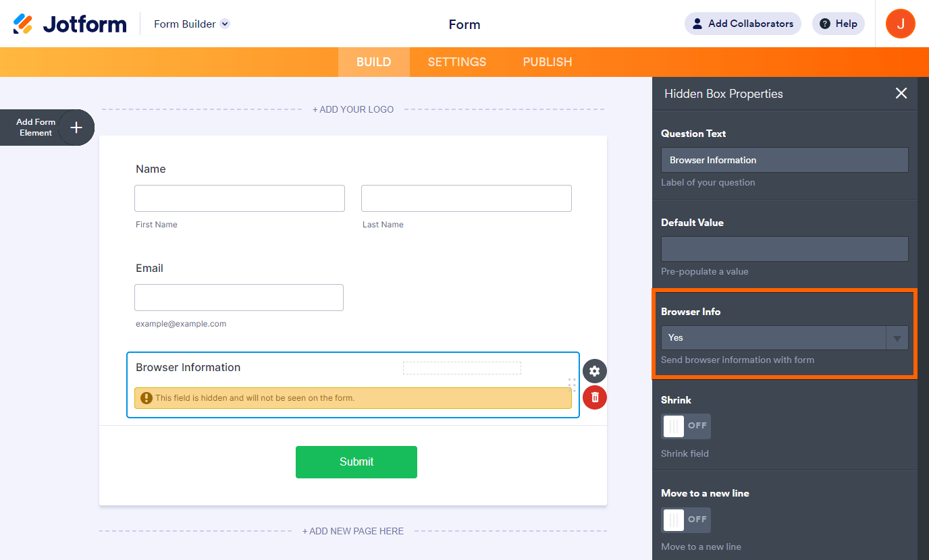Switch to the SETTINGS tab
Image resolution: width=929 pixels, height=560 pixels.
point(457,62)
